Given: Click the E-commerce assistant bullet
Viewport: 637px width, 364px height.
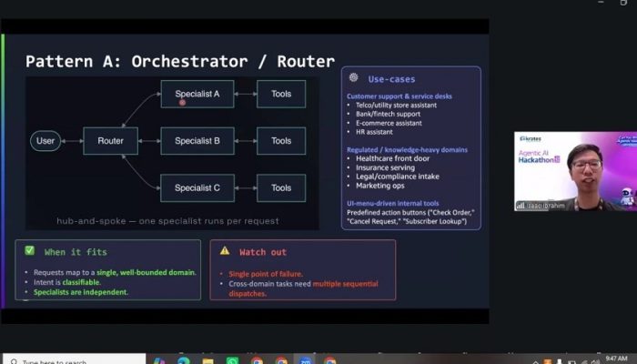Looking at the screenshot, I should (389, 123).
